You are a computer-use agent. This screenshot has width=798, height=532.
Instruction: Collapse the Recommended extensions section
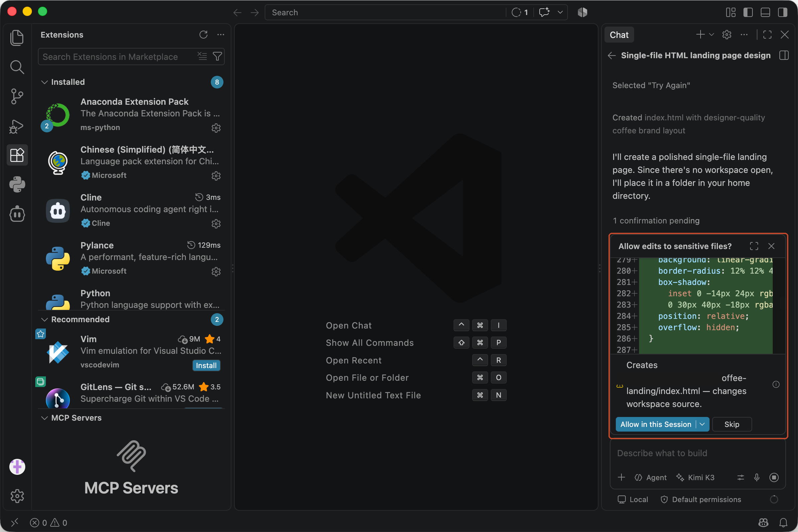[45, 319]
